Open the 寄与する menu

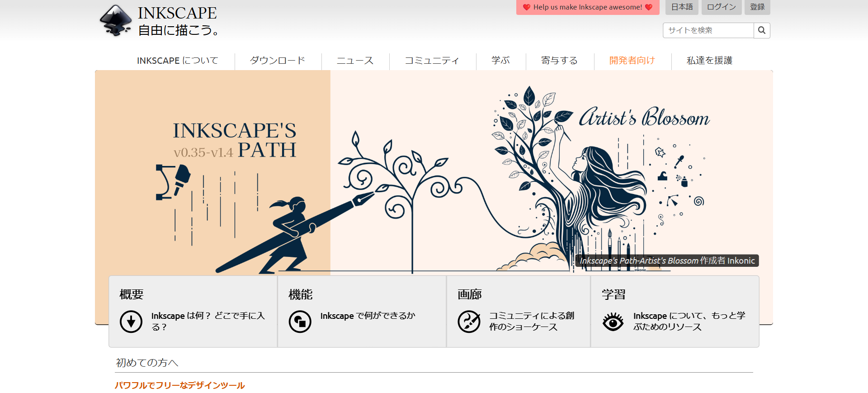click(560, 61)
